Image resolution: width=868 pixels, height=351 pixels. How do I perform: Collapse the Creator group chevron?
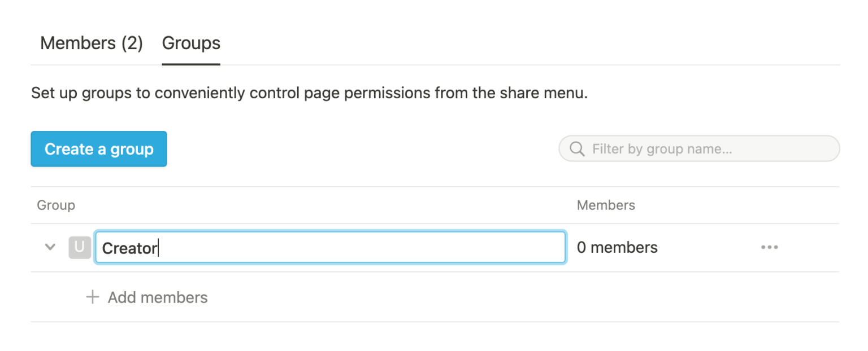[50, 247]
